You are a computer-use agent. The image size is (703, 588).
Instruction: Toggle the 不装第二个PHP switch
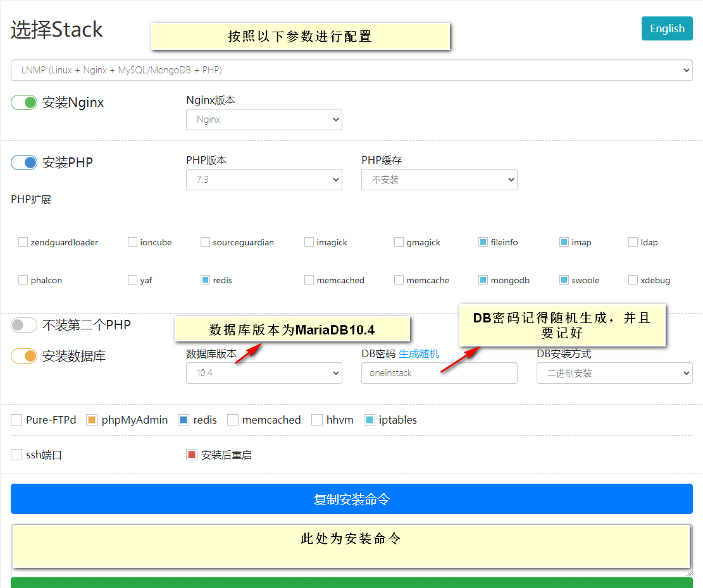24,325
